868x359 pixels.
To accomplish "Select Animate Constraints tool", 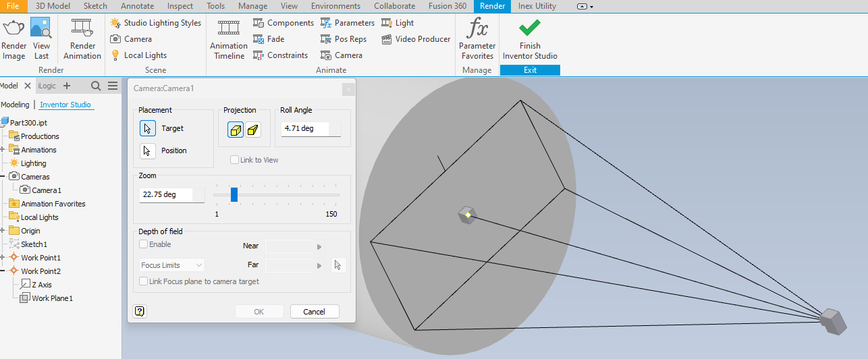I will pos(280,55).
